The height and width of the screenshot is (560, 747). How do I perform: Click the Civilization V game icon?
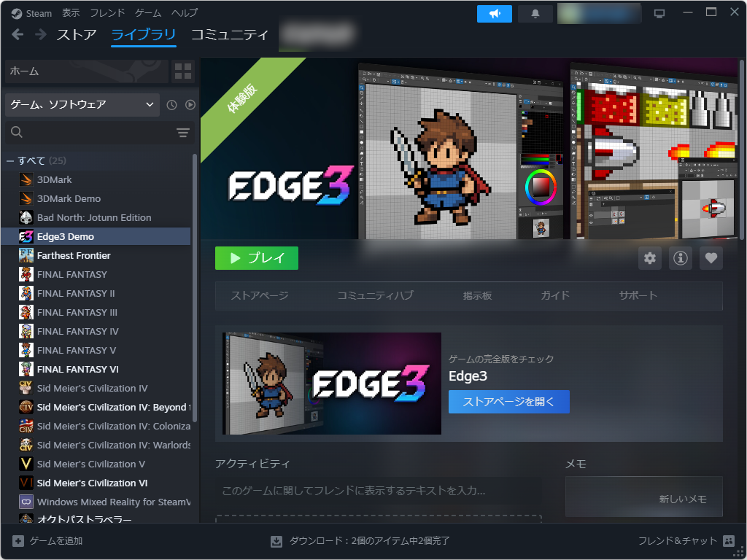pos(26,464)
